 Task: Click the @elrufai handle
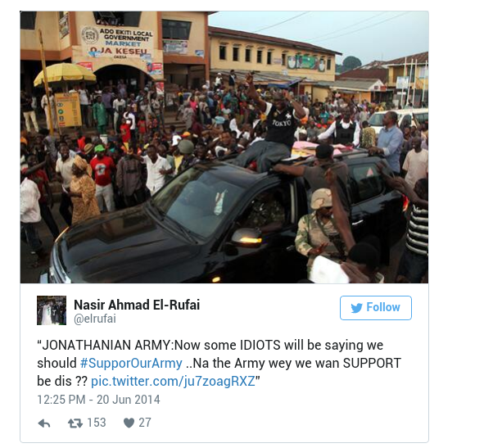[95, 319]
